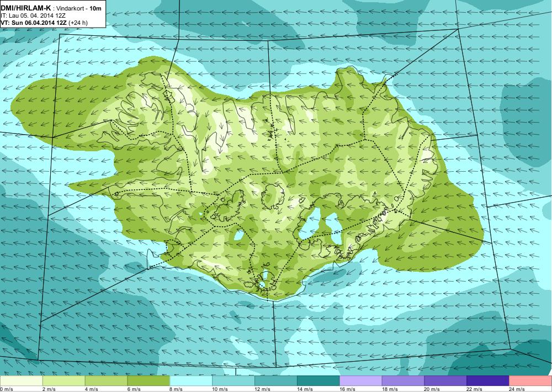This screenshot has width=552, height=392.
Task: Click the "10 m/s" legend label
Action: [220, 389]
